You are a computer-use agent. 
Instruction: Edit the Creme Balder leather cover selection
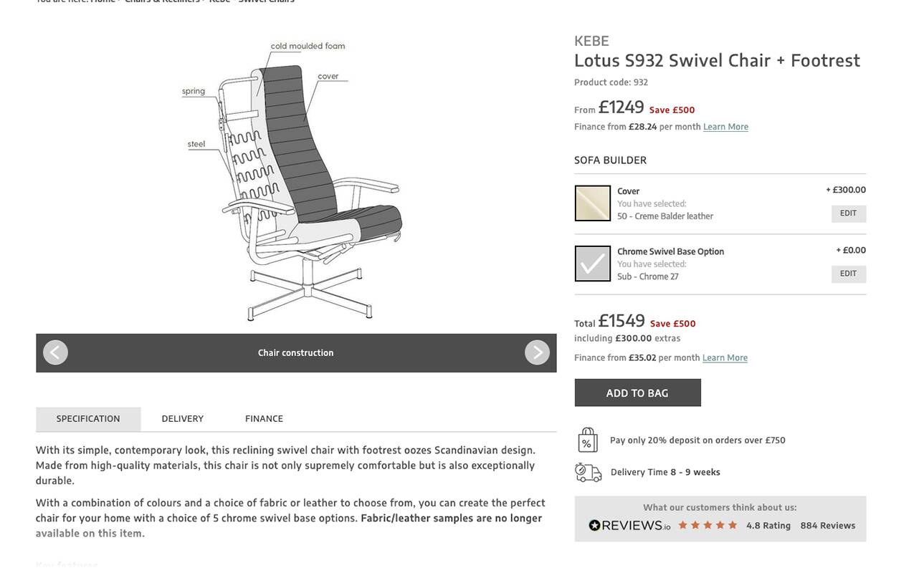pyautogui.click(x=848, y=213)
